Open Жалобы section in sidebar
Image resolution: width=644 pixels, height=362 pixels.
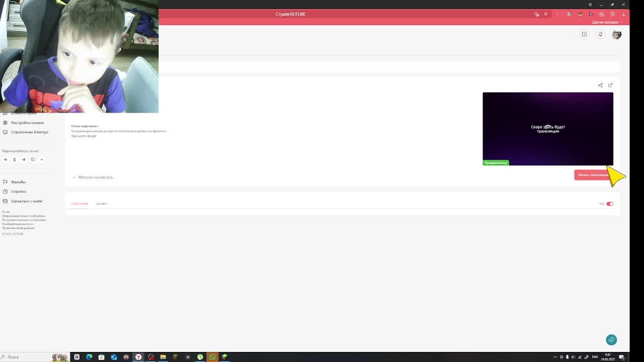pyautogui.click(x=18, y=182)
